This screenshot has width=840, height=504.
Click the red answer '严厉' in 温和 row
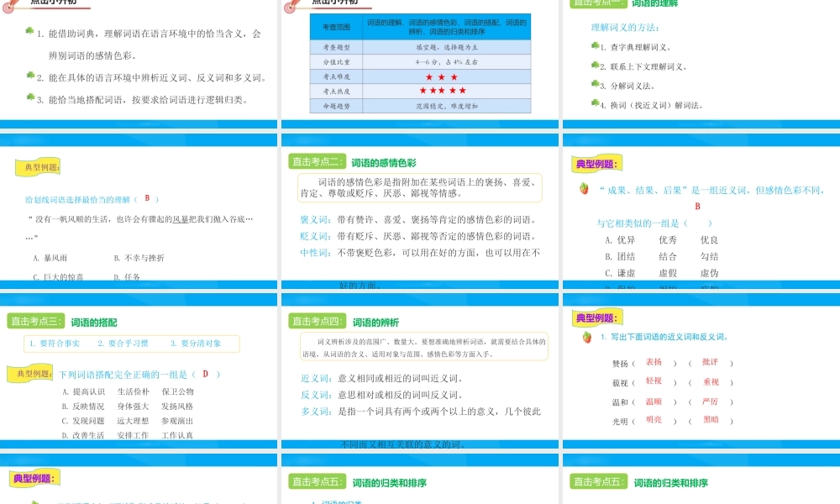point(710,402)
